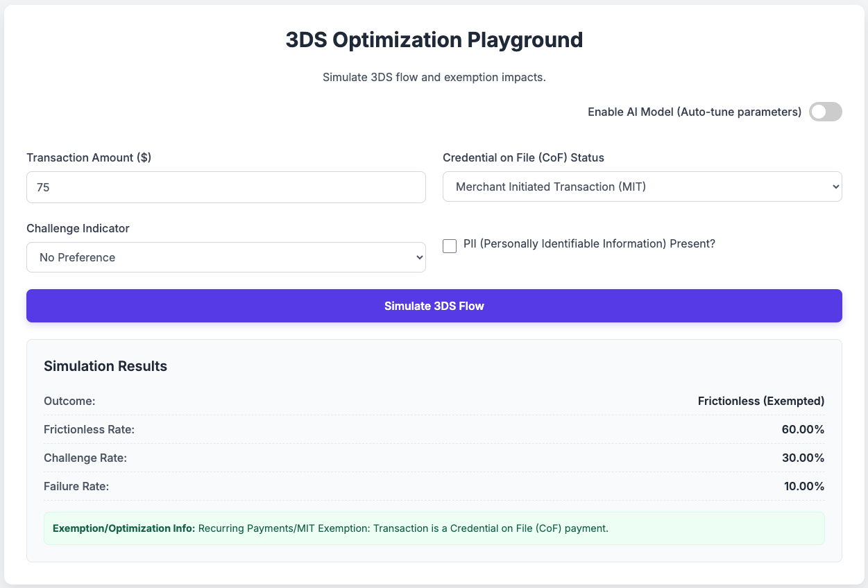868x588 pixels.
Task: Click the 60.00% Frictionless Rate value
Action: pos(803,429)
